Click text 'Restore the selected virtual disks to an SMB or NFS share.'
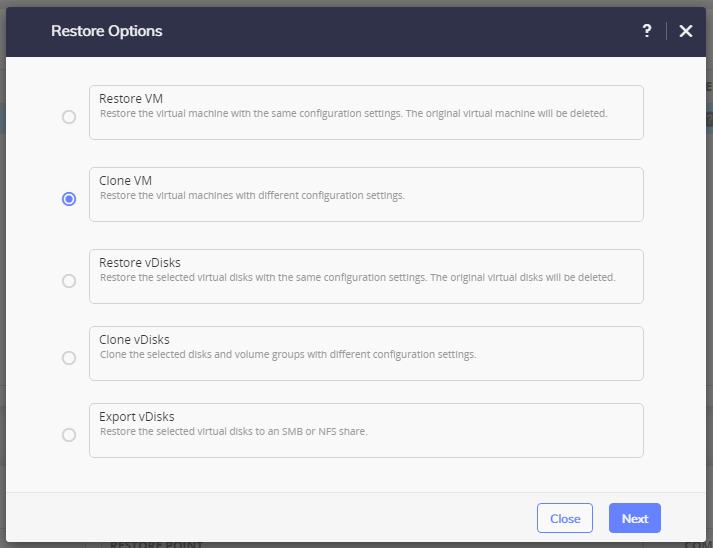The image size is (713, 548). point(234,431)
